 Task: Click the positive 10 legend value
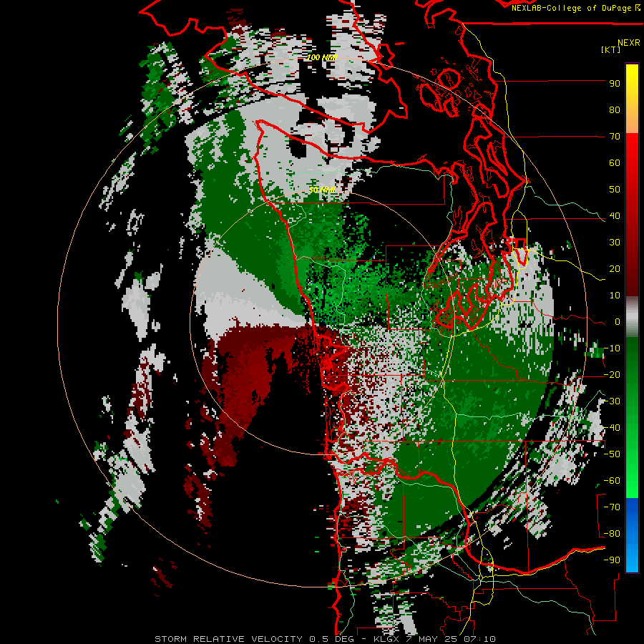pyautogui.click(x=615, y=296)
